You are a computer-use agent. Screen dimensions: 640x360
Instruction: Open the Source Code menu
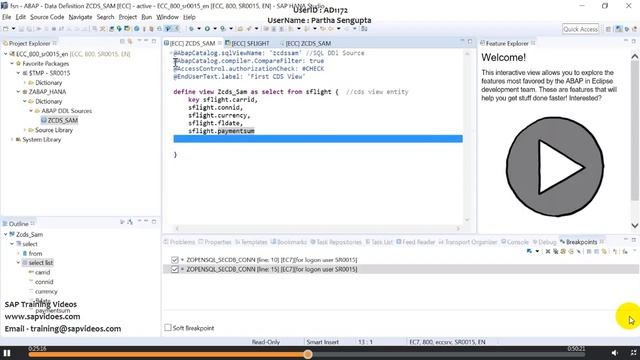(47, 17)
